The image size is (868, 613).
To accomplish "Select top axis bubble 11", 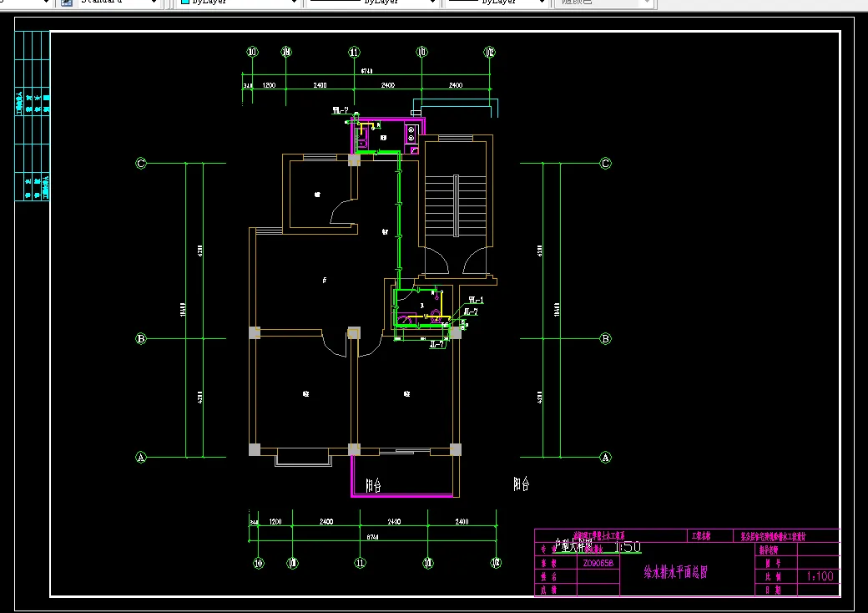I will pyautogui.click(x=354, y=52).
